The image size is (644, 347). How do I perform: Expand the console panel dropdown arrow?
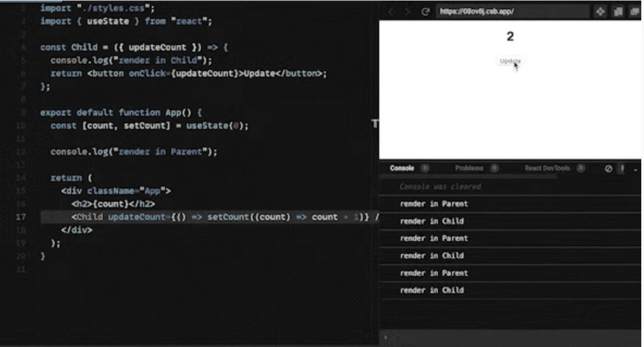[x=635, y=169]
